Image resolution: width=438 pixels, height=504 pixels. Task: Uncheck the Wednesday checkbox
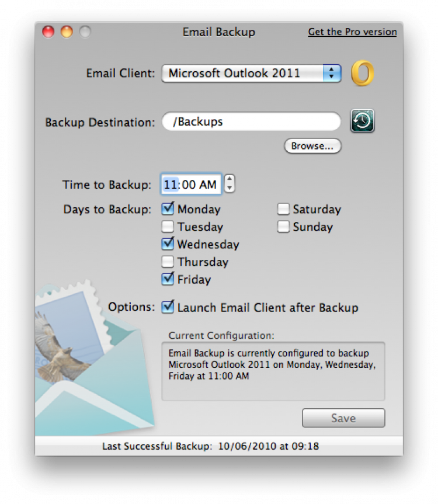click(x=168, y=244)
